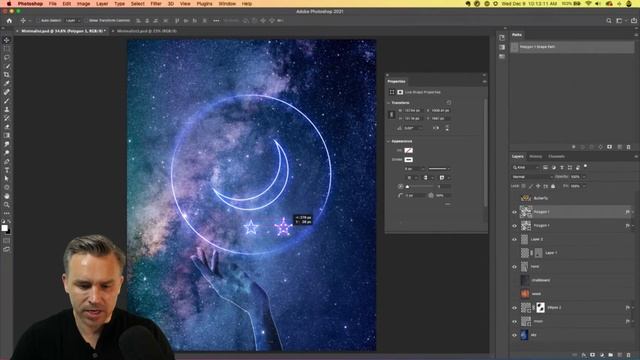Collapse the Transform section in Properties

(x=389, y=103)
